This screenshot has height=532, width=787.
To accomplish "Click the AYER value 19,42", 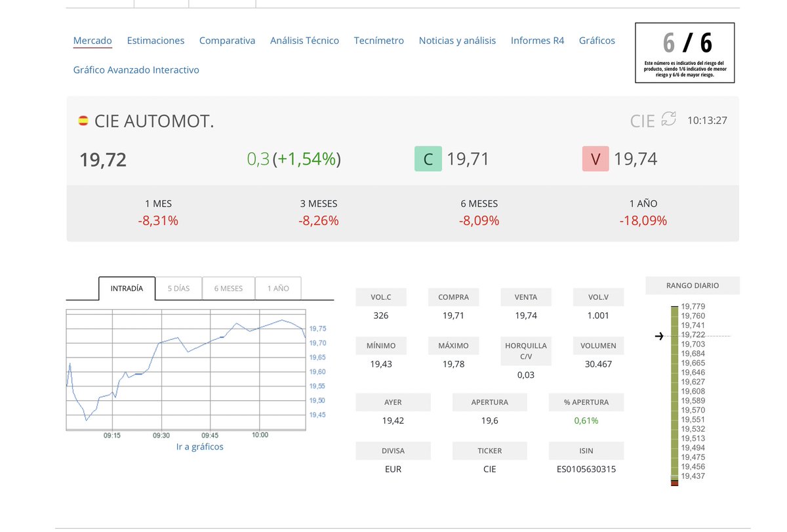I will 393,420.
